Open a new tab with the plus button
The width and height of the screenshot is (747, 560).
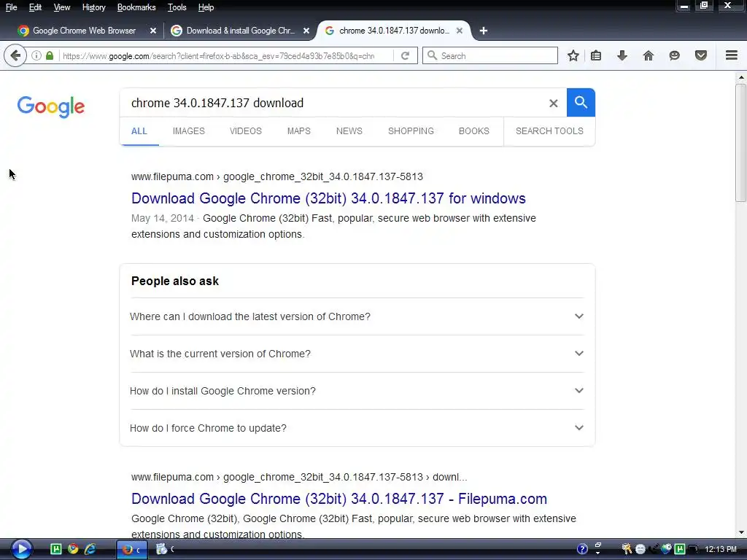[x=483, y=31]
